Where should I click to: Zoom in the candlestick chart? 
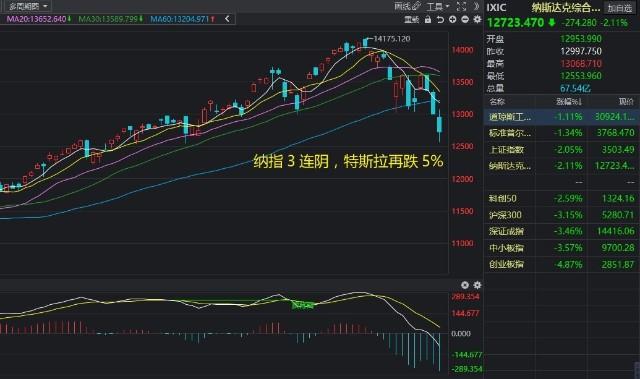(453, 19)
